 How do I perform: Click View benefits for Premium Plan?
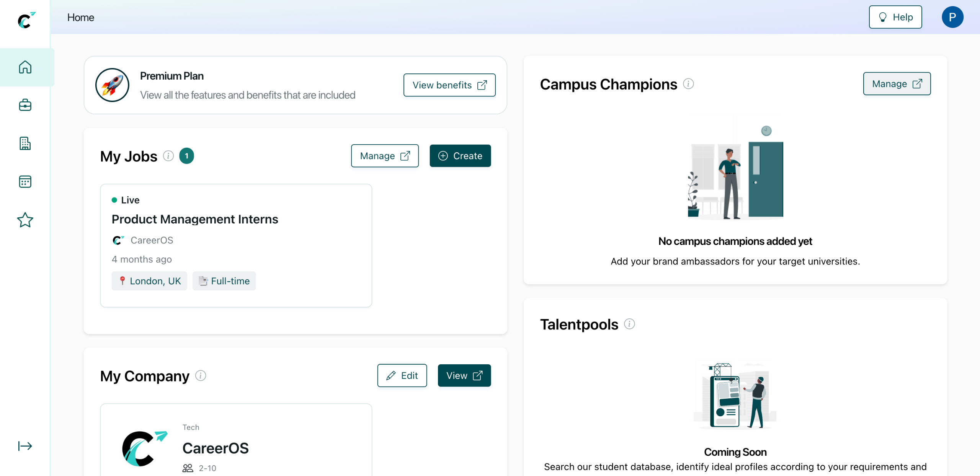[x=449, y=85]
